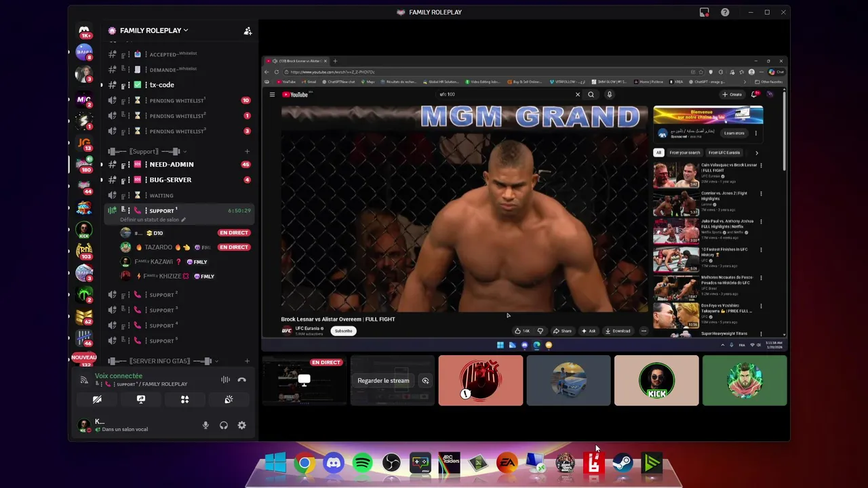Launch Spotify from the dock
868x488 pixels.
click(362, 464)
